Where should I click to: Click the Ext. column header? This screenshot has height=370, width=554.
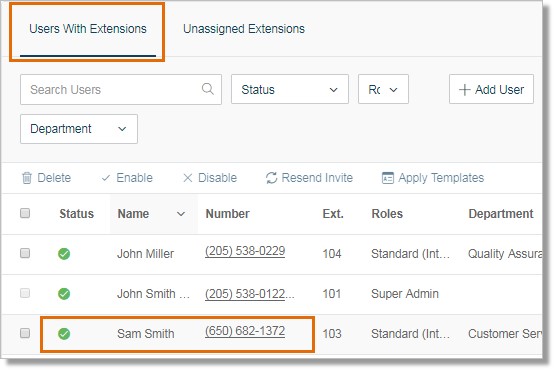(x=333, y=214)
